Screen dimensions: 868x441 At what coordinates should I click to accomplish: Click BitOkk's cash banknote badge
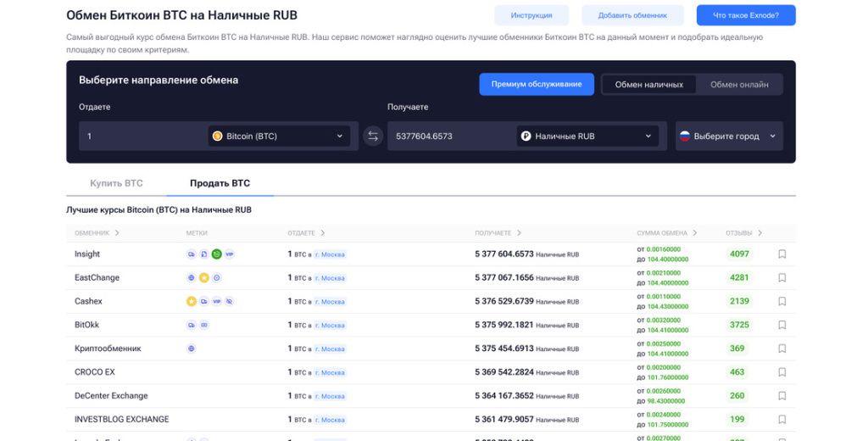pos(204,325)
